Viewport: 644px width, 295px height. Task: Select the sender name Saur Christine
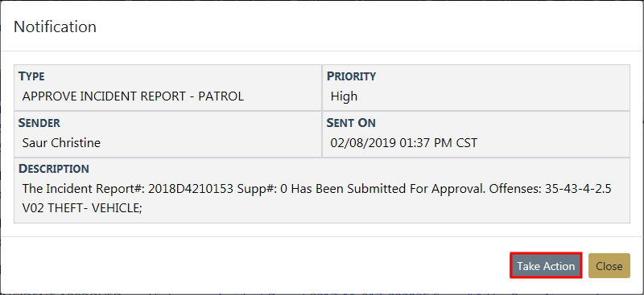(x=61, y=143)
